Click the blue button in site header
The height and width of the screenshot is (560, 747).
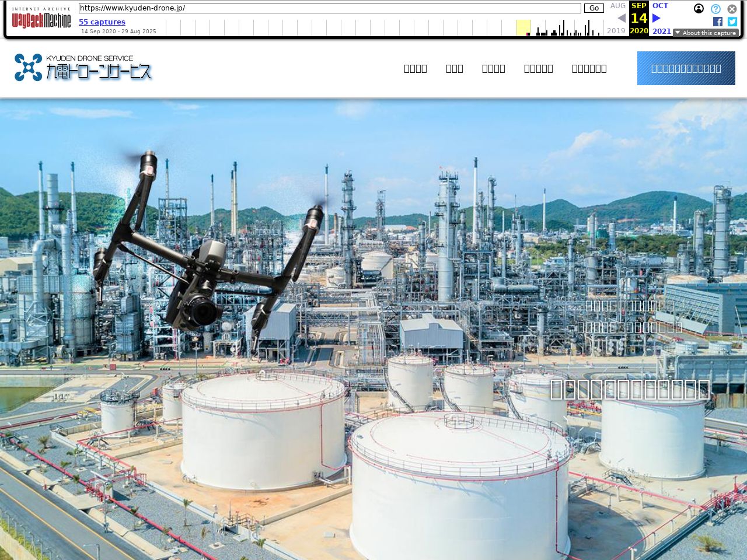click(x=686, y=68)
